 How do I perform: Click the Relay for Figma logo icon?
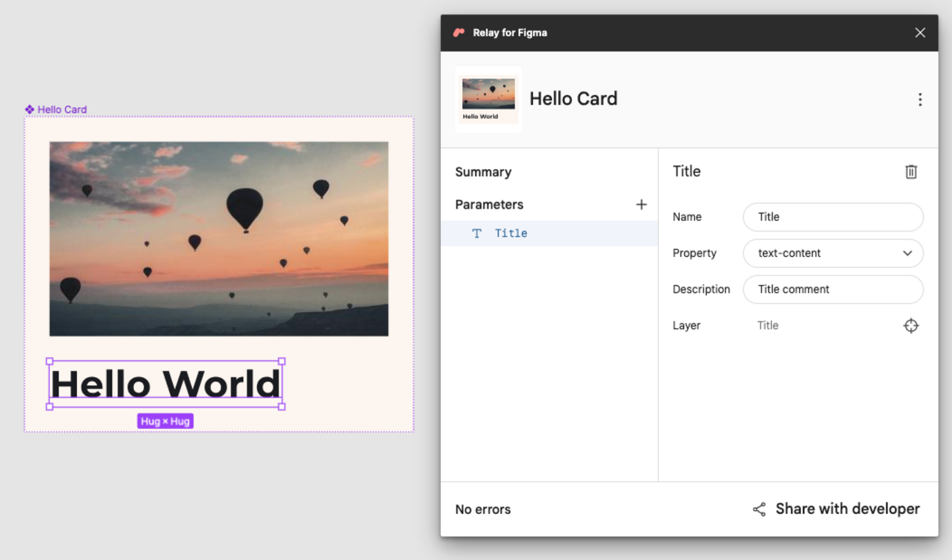459,33
